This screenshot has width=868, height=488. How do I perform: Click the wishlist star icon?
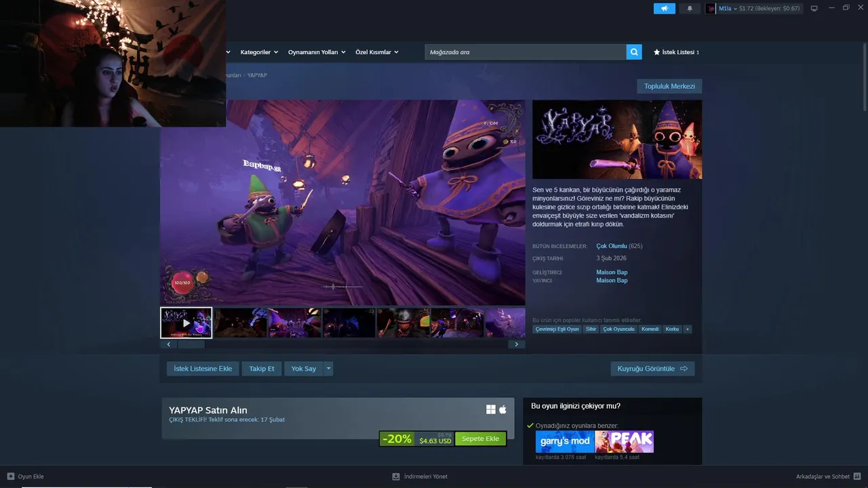click(656, 52)
